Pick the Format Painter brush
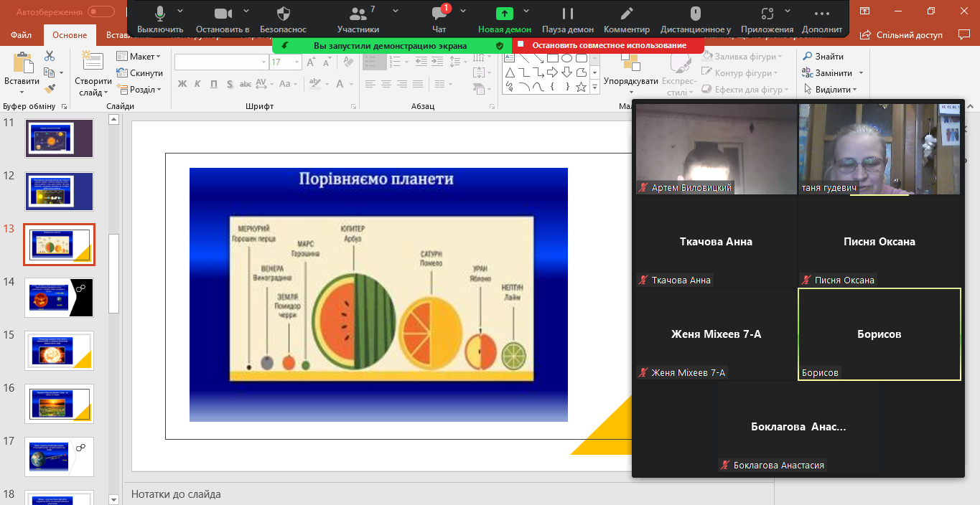This screenshot has height=505, width=980. coord(50,89)
